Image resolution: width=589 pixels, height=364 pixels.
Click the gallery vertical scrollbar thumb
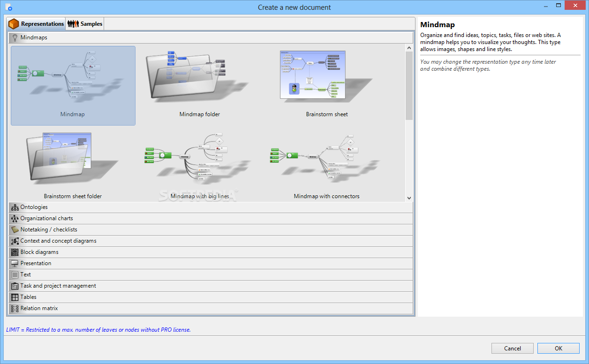coord(409,86)
